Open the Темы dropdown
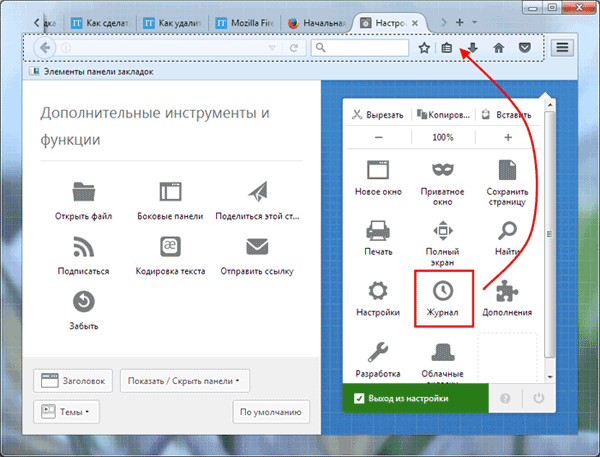 [68, 411]
